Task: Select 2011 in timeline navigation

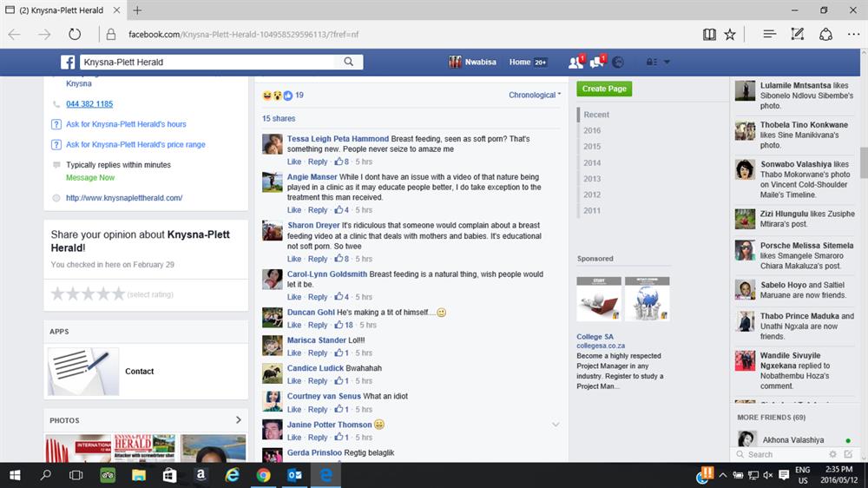Action: [592, 211]
